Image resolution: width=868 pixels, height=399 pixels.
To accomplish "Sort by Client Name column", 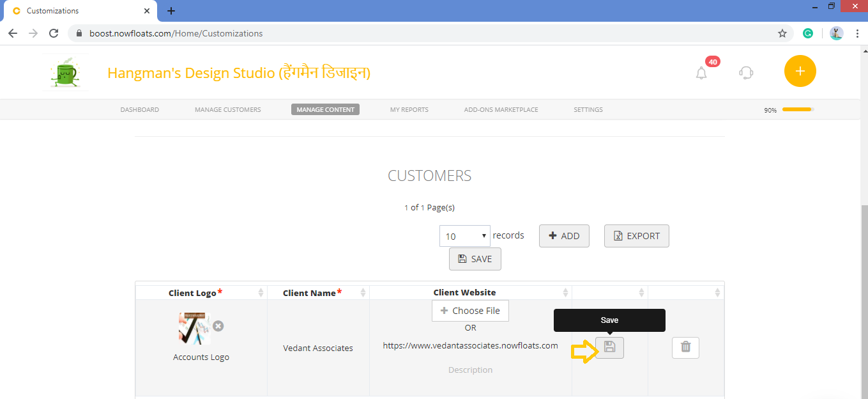I will (x=363, y=292).
